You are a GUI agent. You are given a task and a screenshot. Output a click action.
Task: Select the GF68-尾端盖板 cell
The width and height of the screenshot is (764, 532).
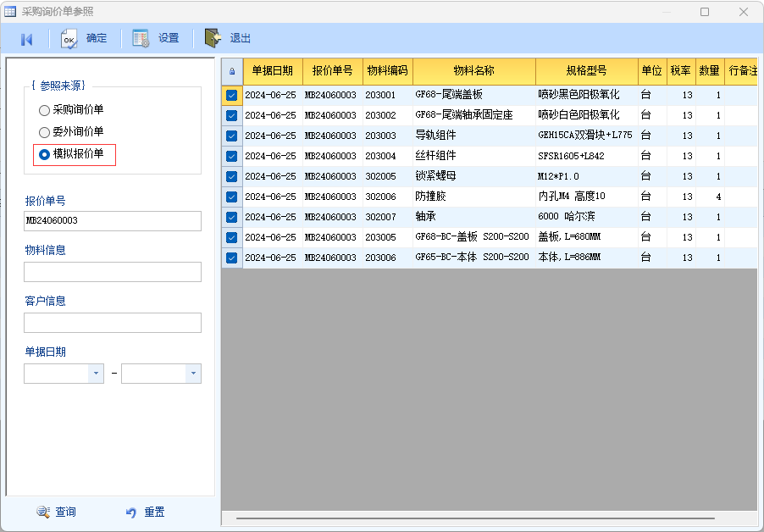(x=474, y=95)
